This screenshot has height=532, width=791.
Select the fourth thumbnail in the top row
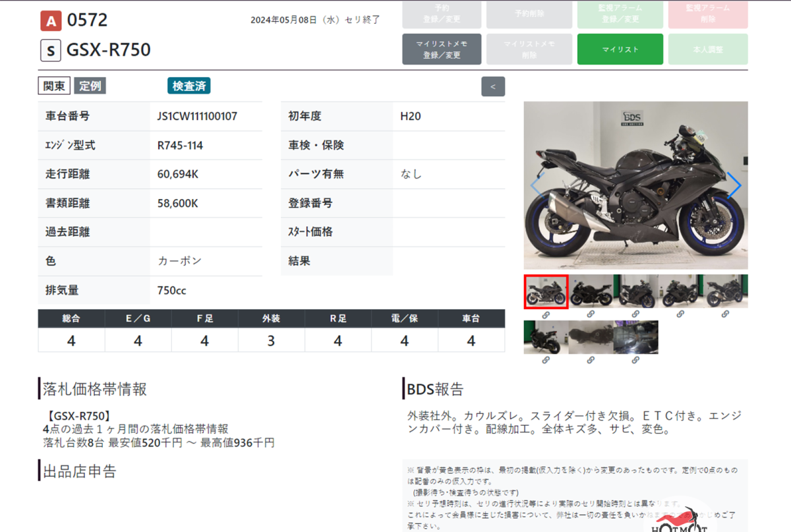pos(681,291)
